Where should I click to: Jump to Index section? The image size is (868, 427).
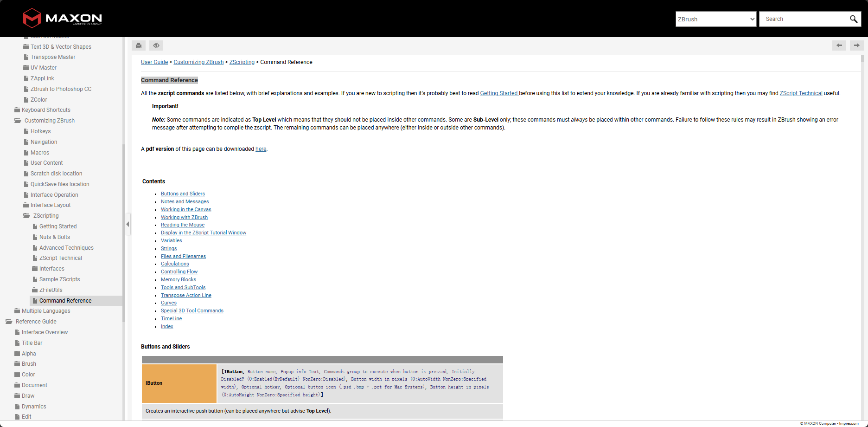[x=167, y=327]
